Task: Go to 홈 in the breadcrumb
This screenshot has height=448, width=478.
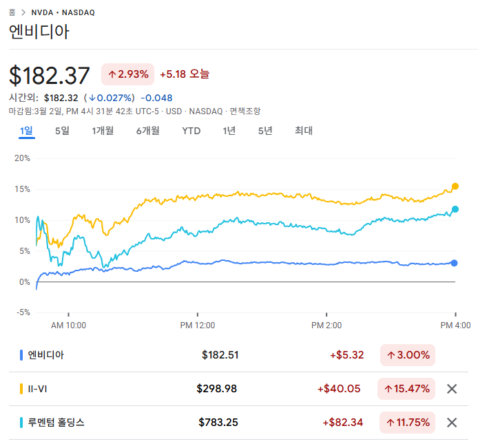Action: 12,12
